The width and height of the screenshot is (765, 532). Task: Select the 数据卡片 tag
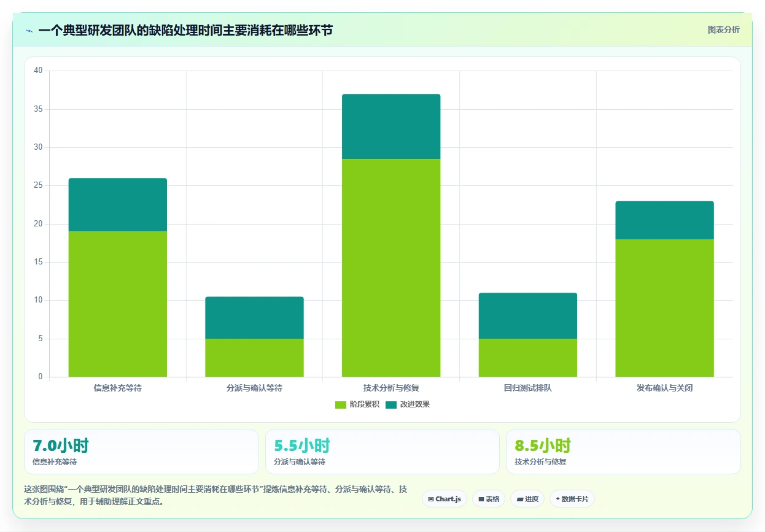pyautogui.click(x=572, y=499)
